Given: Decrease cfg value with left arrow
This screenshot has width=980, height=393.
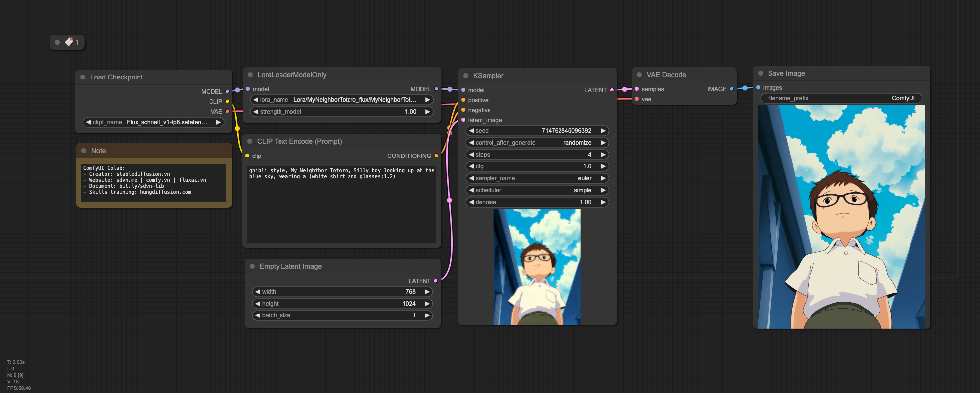Looking at the screenshot, I should coord(471,166).
